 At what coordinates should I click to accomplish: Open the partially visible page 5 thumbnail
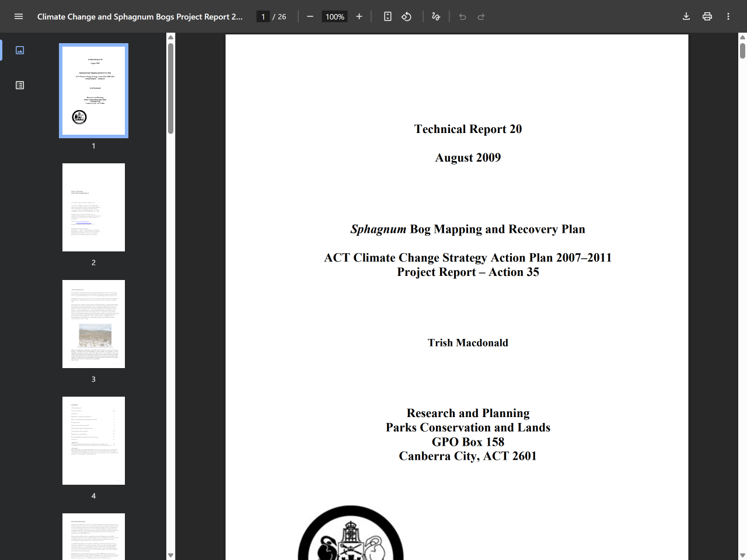pos(93,536)
